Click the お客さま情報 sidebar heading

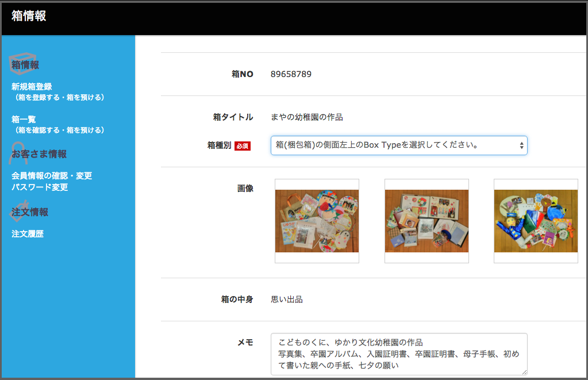coord(39,154)
